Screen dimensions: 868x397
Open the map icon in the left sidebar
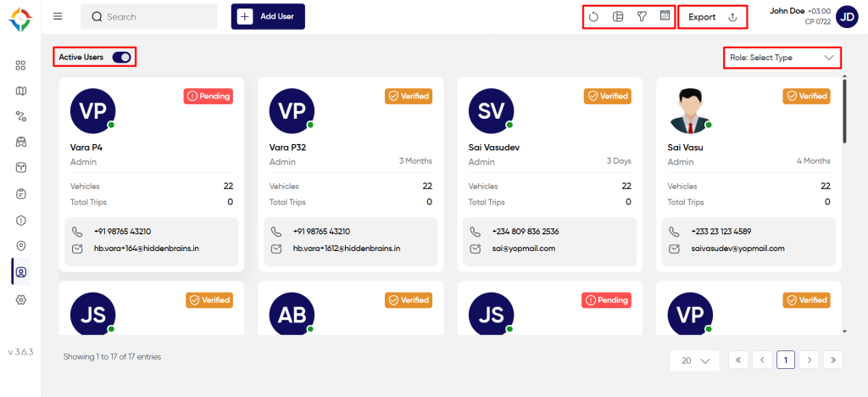(21, 92)
